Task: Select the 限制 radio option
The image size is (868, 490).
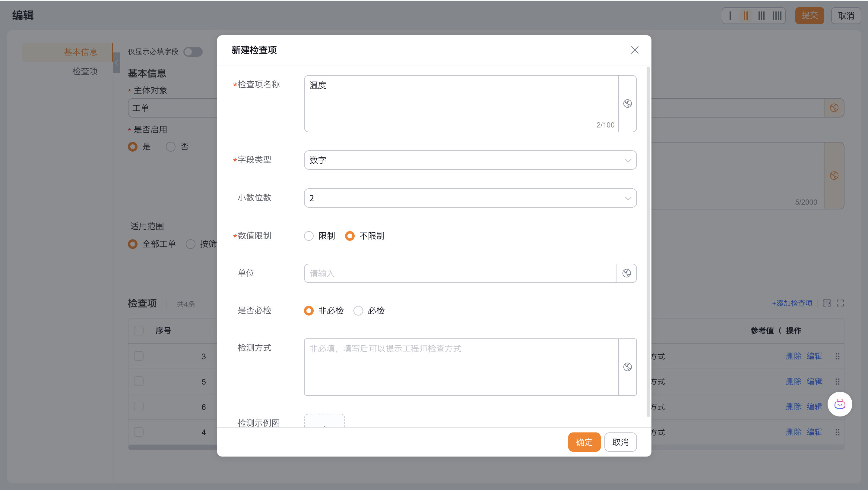Action: coord(309,236)
